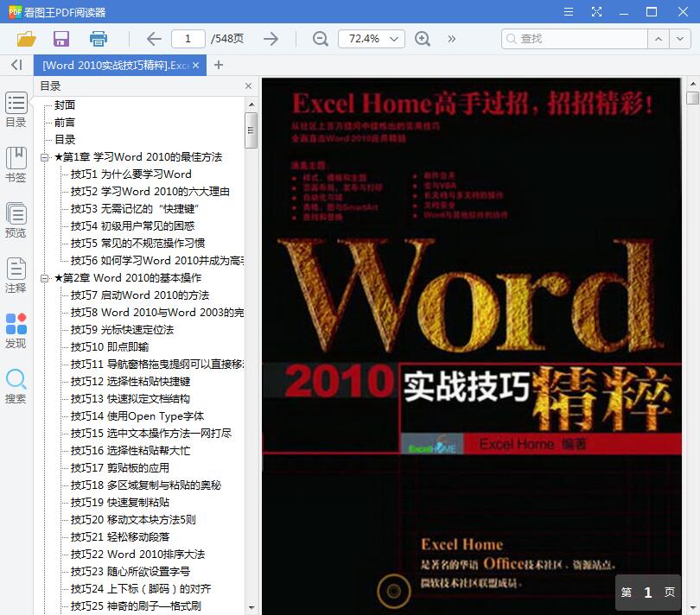
Task: Open the zoom level 72.4% dropdown
Action: pyautogui.click(x=394, y=39)
